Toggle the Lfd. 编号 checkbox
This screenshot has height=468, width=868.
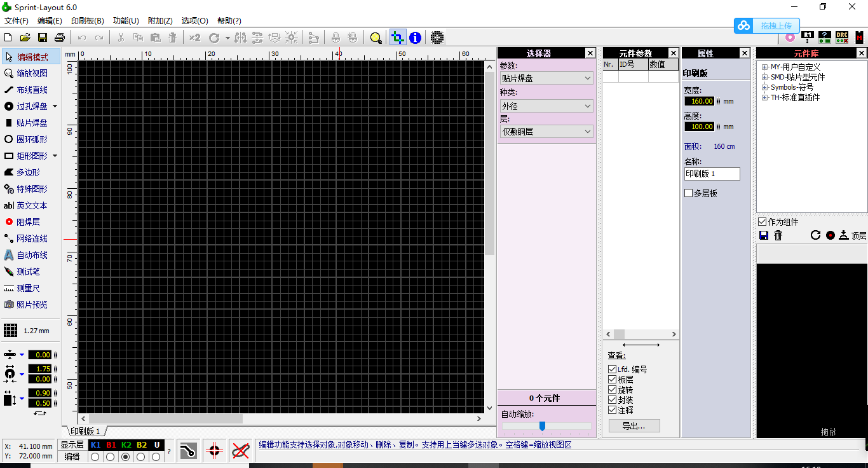click(x=613, y=369)
